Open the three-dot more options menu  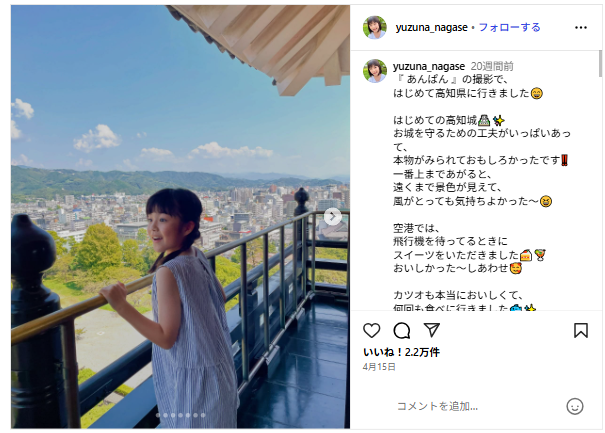[x=581, y=27]
